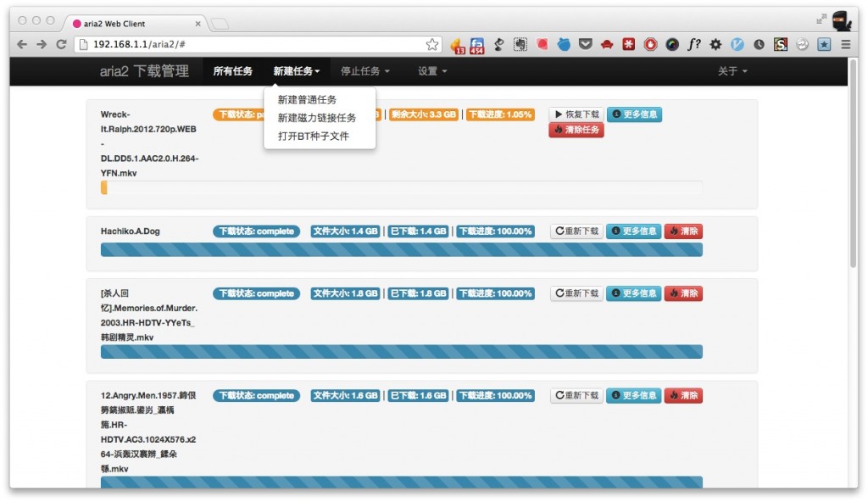This screenshot has width=868, height=502.
Task: Click the play icon on 恢复下载 button
Action: 558,114
